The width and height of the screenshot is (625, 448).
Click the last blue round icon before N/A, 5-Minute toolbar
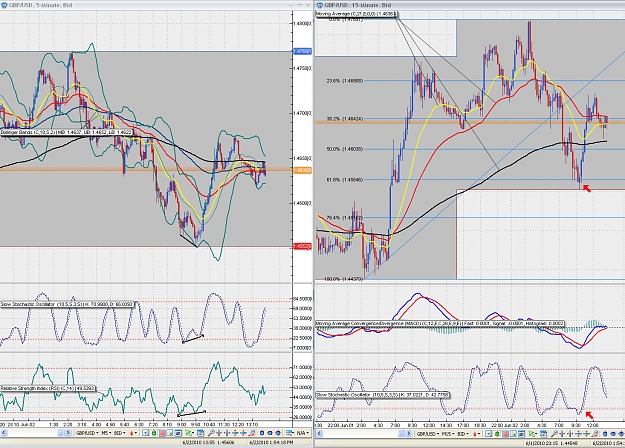[278, 433]
